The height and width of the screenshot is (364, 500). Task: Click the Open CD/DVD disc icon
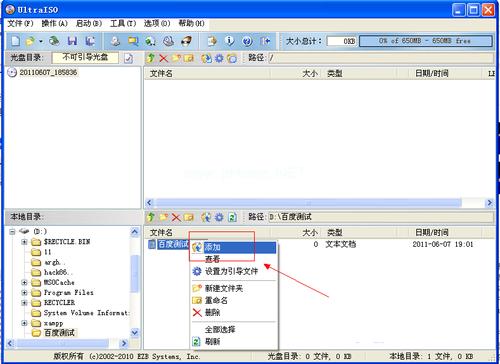pos(54,41)
